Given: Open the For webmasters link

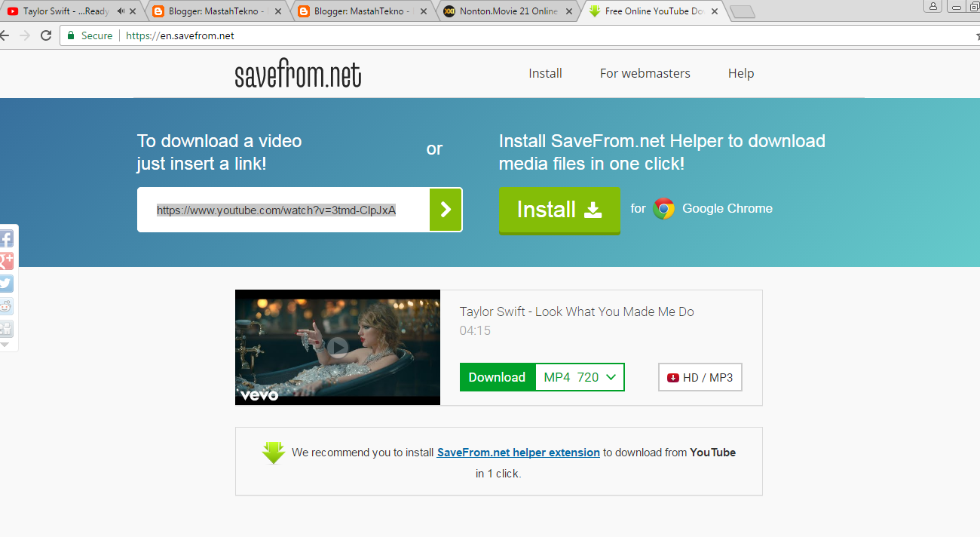Looking at the screenshot, I should click(645, 73).
